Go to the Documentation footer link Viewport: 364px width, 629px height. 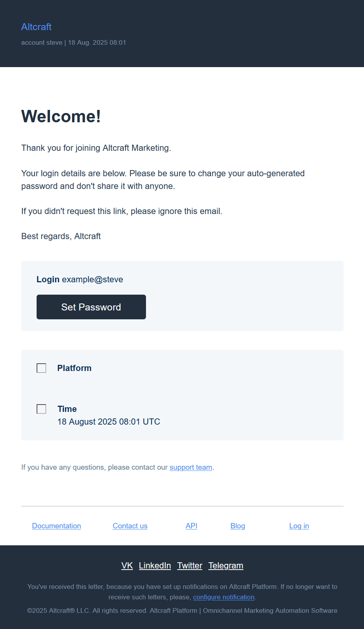coord(56,526)
